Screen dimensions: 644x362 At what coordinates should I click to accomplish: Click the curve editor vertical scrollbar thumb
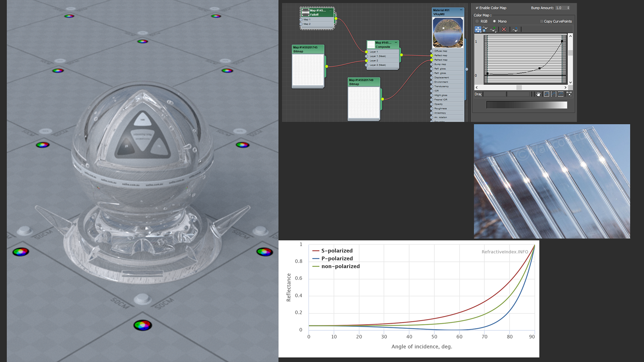pyautogui.click(x=570, y=53)
